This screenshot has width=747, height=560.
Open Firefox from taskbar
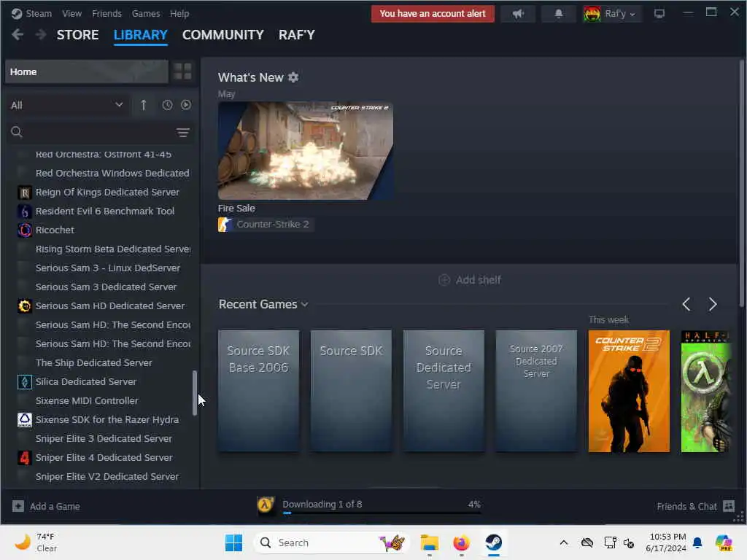461,542
